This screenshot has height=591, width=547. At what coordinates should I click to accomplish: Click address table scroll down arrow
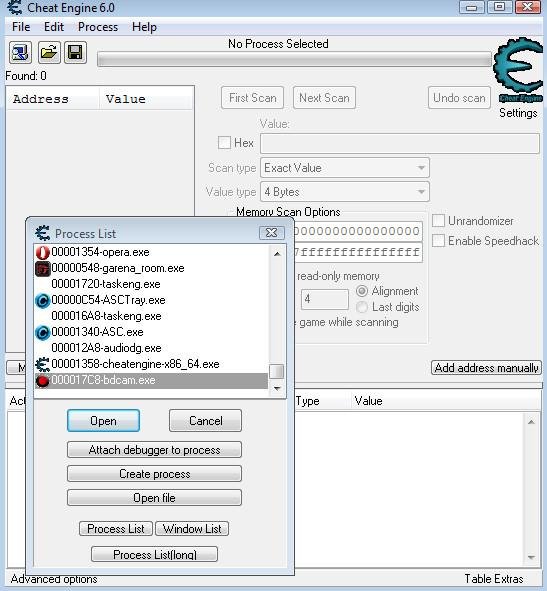531,557
